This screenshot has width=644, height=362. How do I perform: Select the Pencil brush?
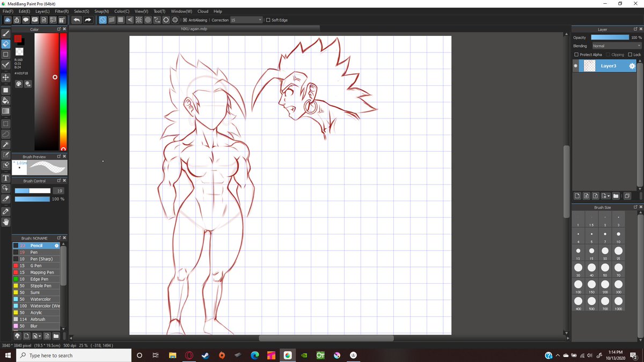[x=36, y=245]
